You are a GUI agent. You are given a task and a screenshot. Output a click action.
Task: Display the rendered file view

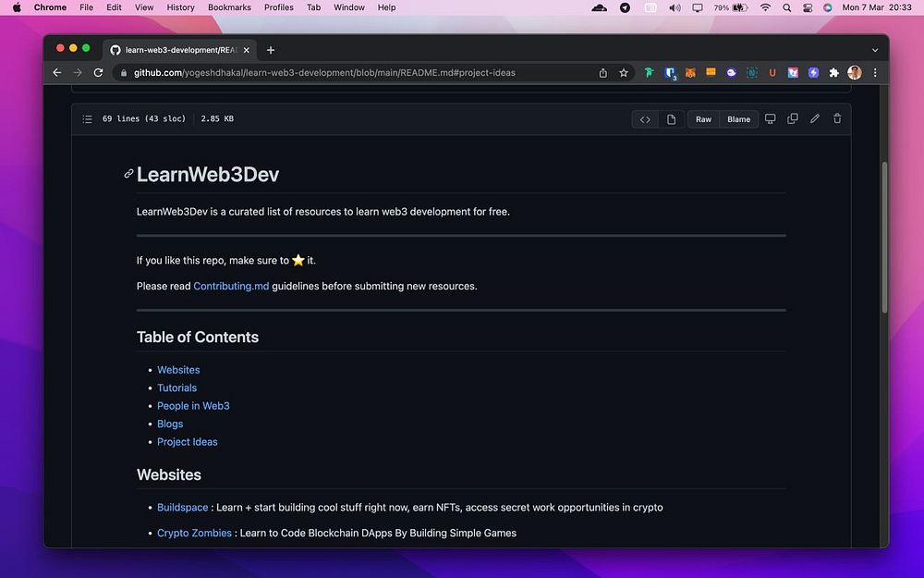point(671,119)
